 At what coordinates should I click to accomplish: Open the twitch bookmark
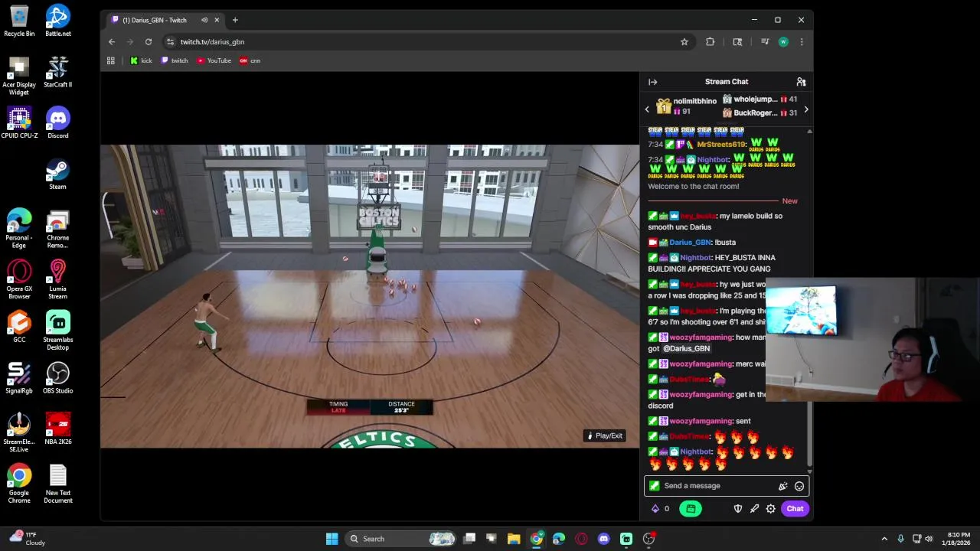click(x=175, y=60)
